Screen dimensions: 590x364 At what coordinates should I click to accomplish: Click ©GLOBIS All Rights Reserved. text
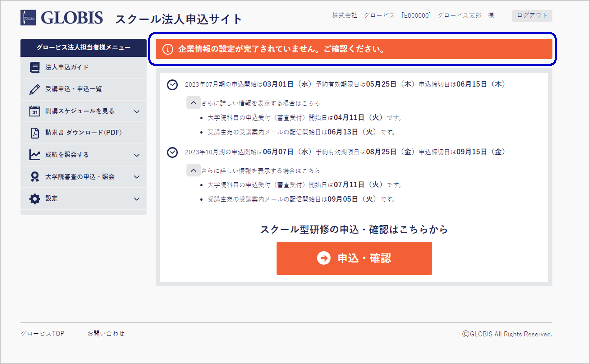(507, 334)
